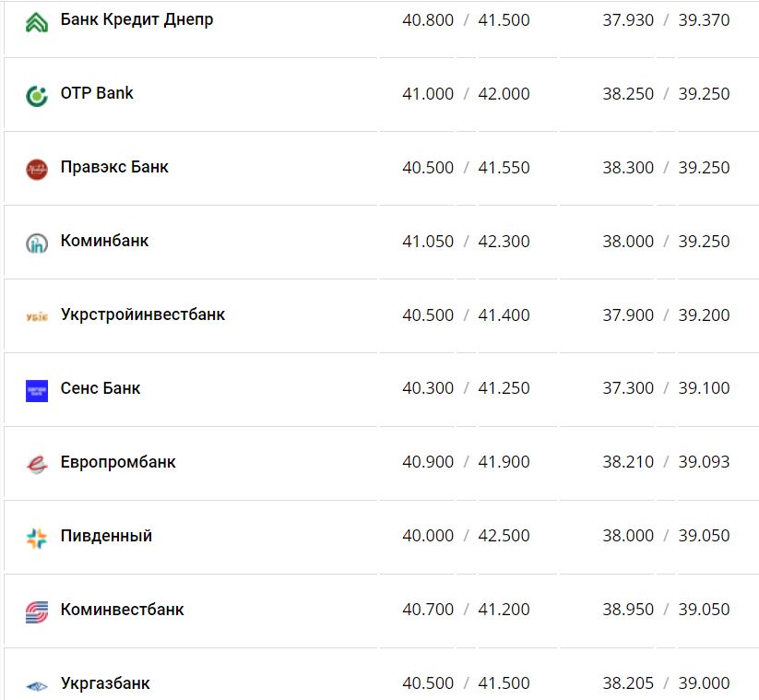Open the Коминбанк bank name link
This screenshot has height=700, width=759.
[104, 241]
